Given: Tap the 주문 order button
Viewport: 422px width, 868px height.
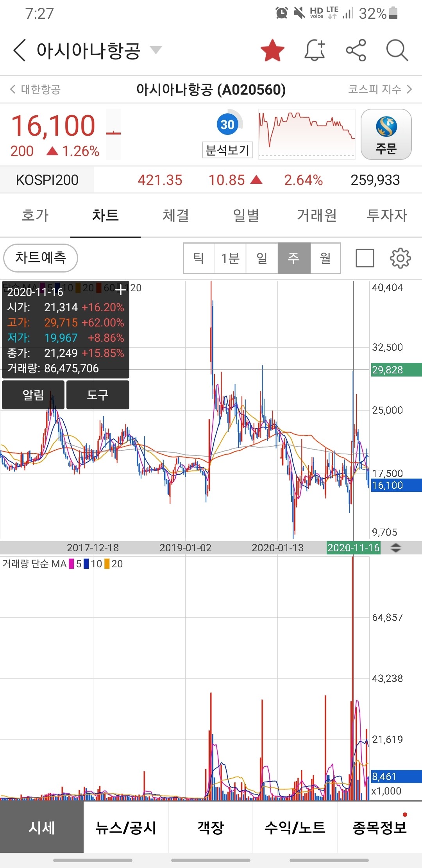Looking at the screenshot, I should (x=386, y=134).
